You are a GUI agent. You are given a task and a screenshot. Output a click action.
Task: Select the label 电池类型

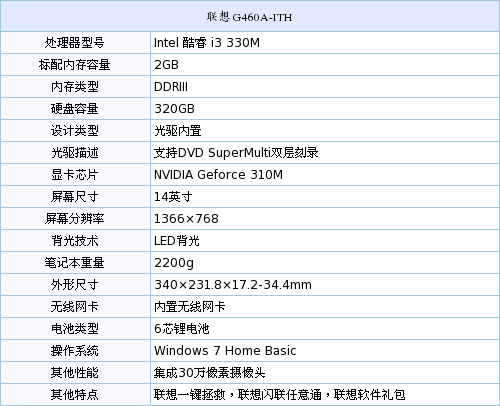[75, 329]
